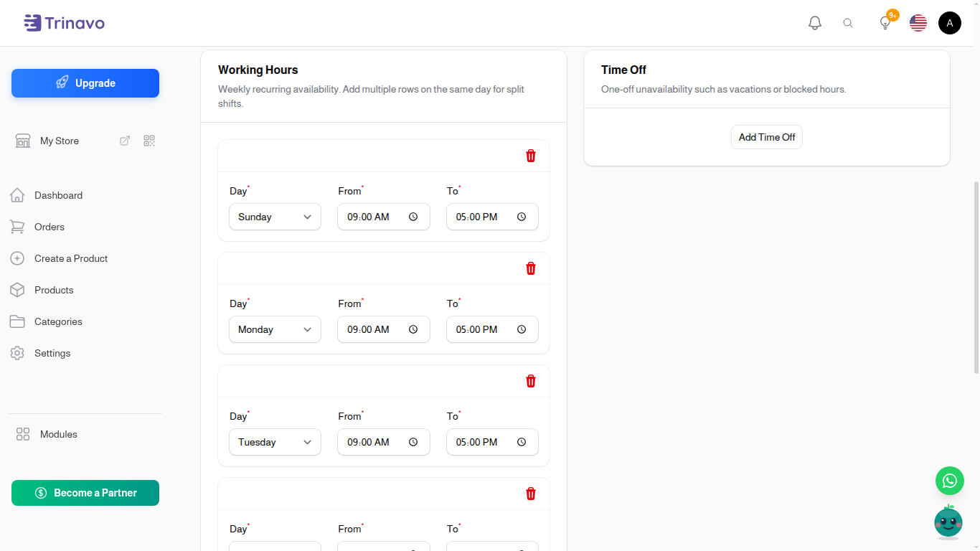The height and width of the screenshot is (551, 980).
Task: Edit the Tuesday From time field
Action: [384, 442]
